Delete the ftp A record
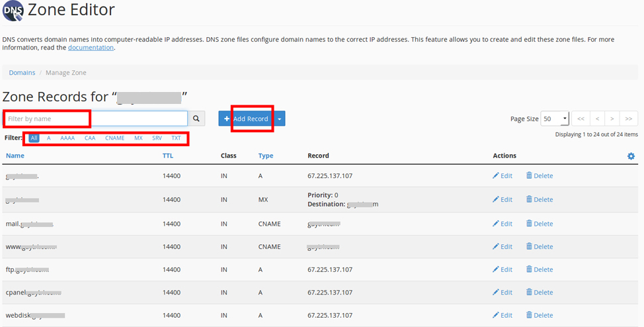 [540, 269]
